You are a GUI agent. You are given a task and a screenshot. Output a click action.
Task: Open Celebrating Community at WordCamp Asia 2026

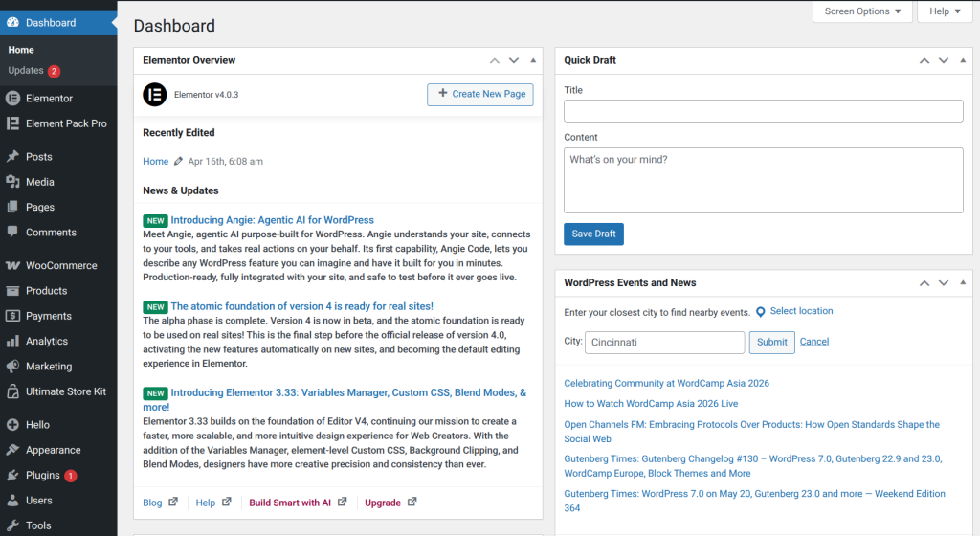[x=666, y=383]
